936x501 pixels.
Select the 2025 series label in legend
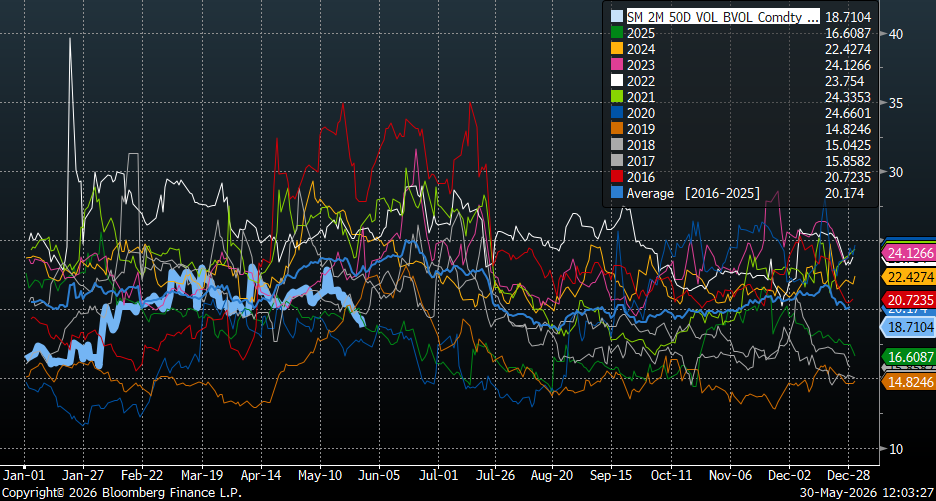(639, 33)
